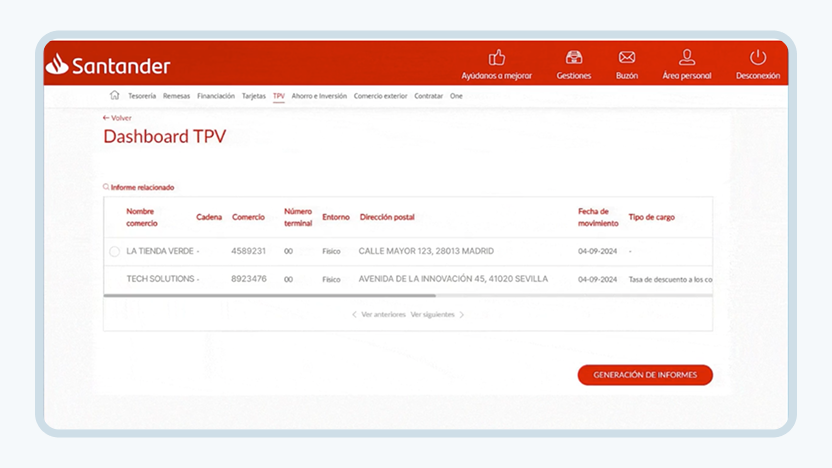Open the Financiación menu
The height and width of the screenshot is (468, 832).
(x=216, y=96)
